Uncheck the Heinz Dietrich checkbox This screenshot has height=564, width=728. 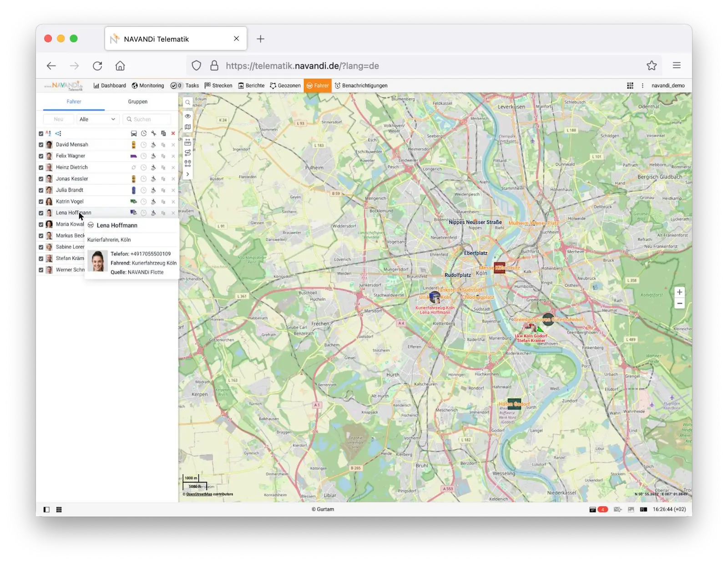click(41, 168)
